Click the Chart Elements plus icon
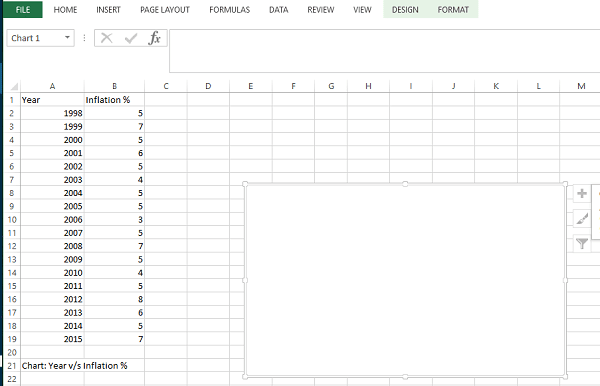The height and width of the screenshot is (386, 600). coord(582,193)
